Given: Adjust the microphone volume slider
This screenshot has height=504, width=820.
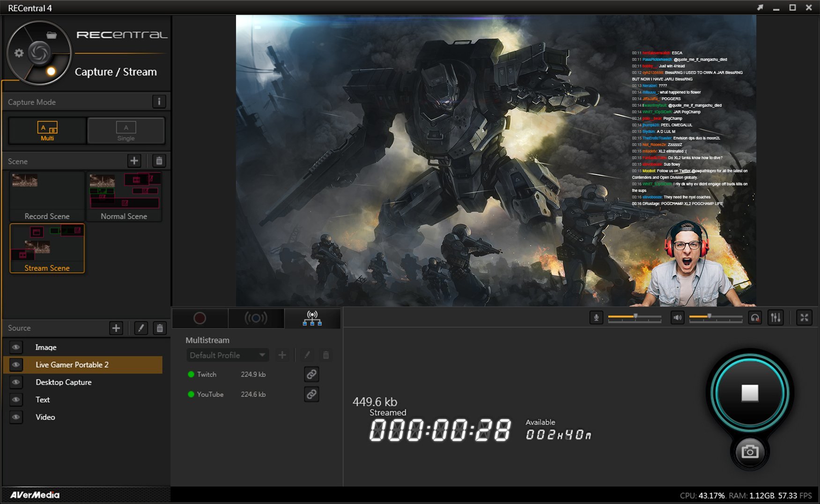Looking at the screenshot, I should pyautogui.click(x=635, y=318).
